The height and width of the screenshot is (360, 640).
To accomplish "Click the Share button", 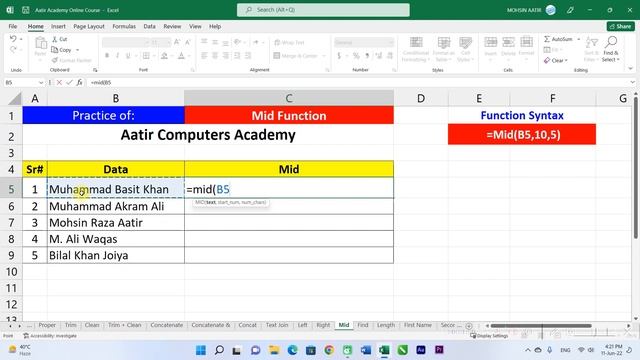I will pos(621,27).
